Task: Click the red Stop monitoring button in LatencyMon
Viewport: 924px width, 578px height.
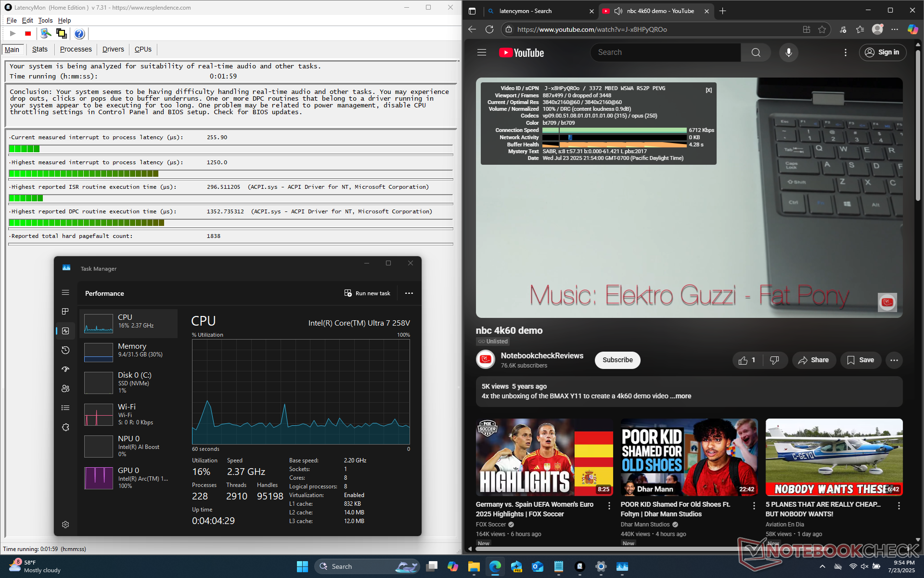Action: click(28, 34)
